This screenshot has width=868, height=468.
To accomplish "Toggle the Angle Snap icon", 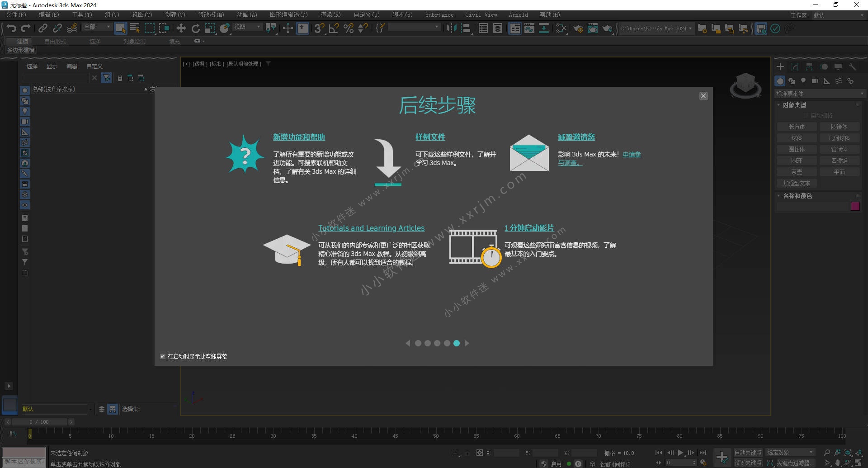I will tap(334, 28).
